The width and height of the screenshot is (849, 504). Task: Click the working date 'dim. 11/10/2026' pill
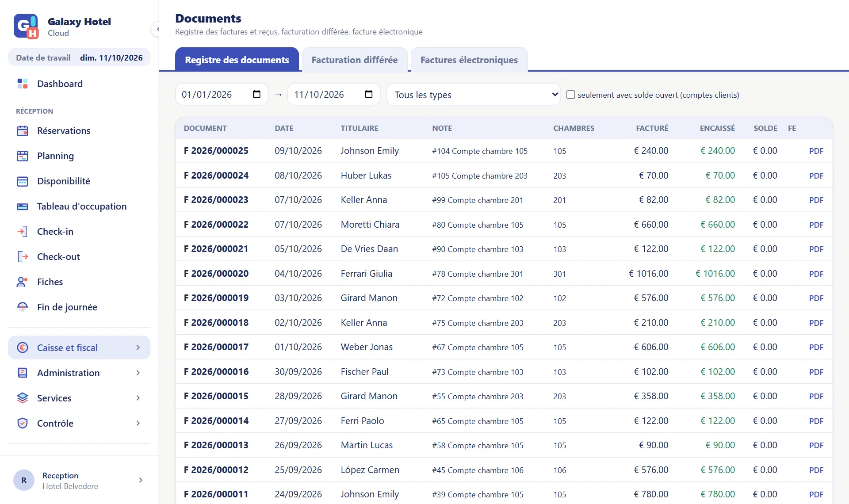pyautogui.click(x=79, y=57)
